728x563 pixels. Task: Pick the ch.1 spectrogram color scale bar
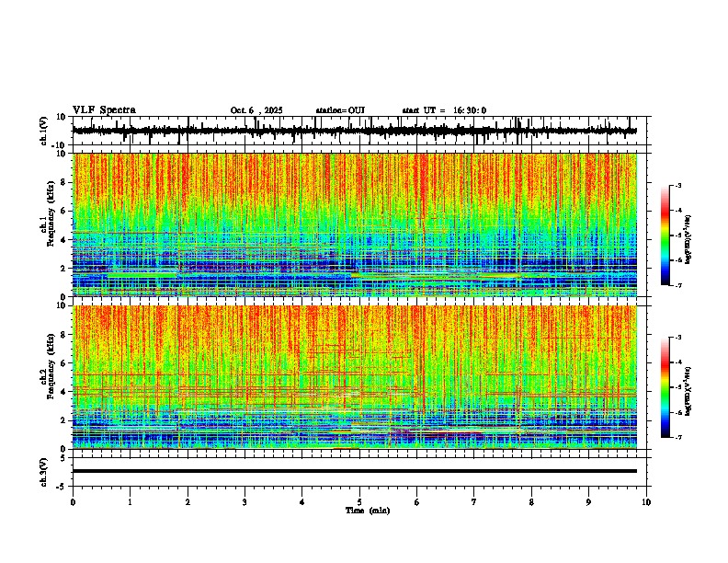coord(665,236)
